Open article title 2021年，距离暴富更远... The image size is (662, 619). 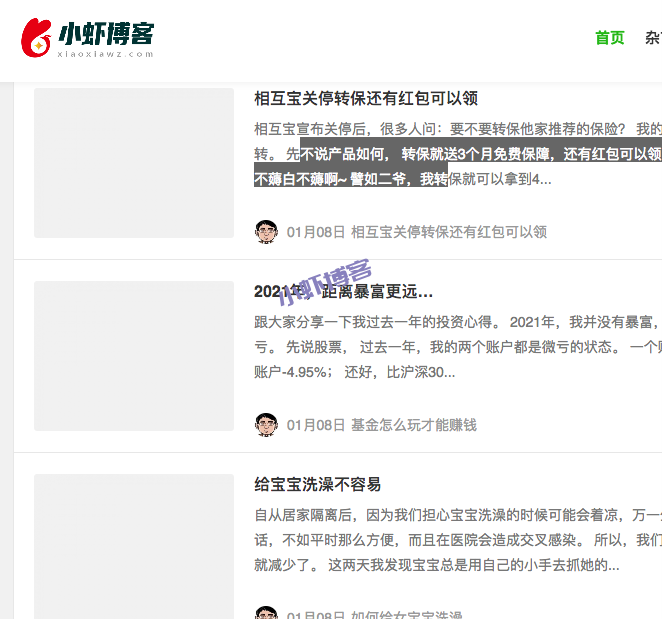click(x=343, y=291)
